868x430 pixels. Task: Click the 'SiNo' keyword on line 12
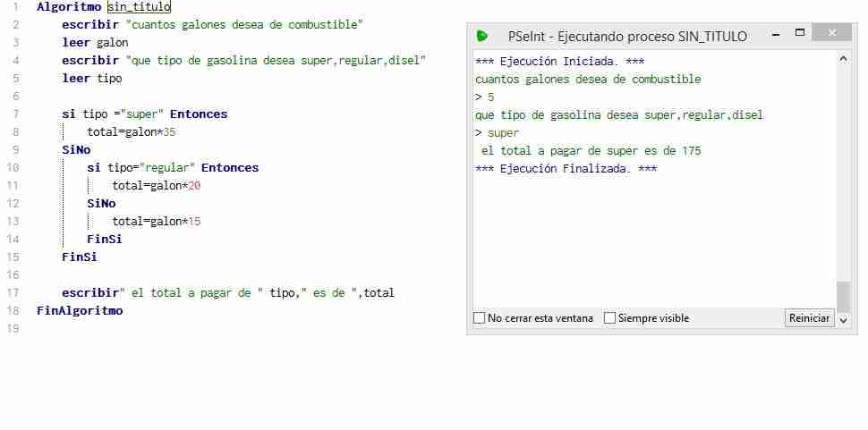(101, 204)
